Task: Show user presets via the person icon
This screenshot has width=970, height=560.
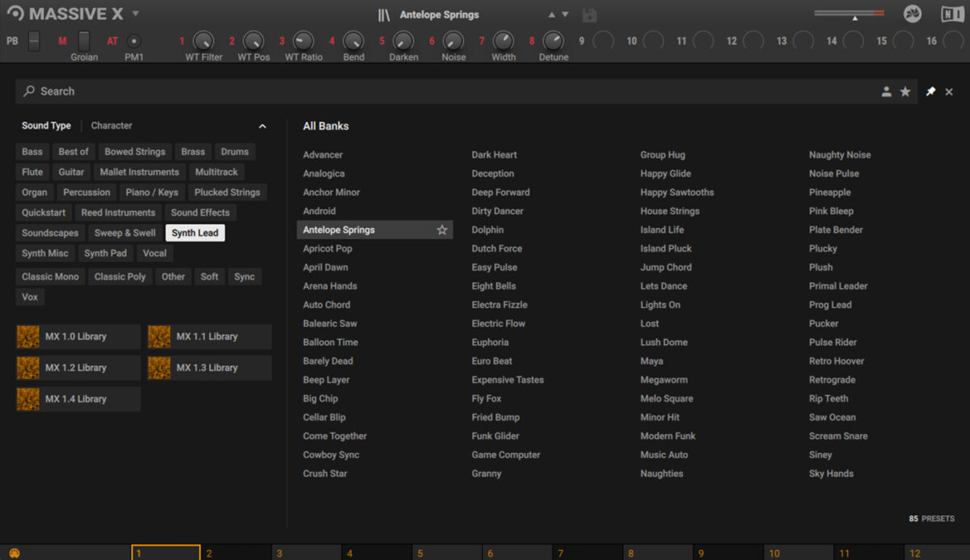Action: click(x=887, y=92)
